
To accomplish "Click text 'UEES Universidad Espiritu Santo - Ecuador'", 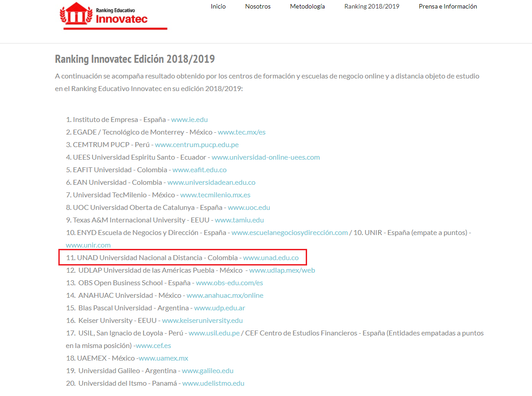I will point(140,157).
